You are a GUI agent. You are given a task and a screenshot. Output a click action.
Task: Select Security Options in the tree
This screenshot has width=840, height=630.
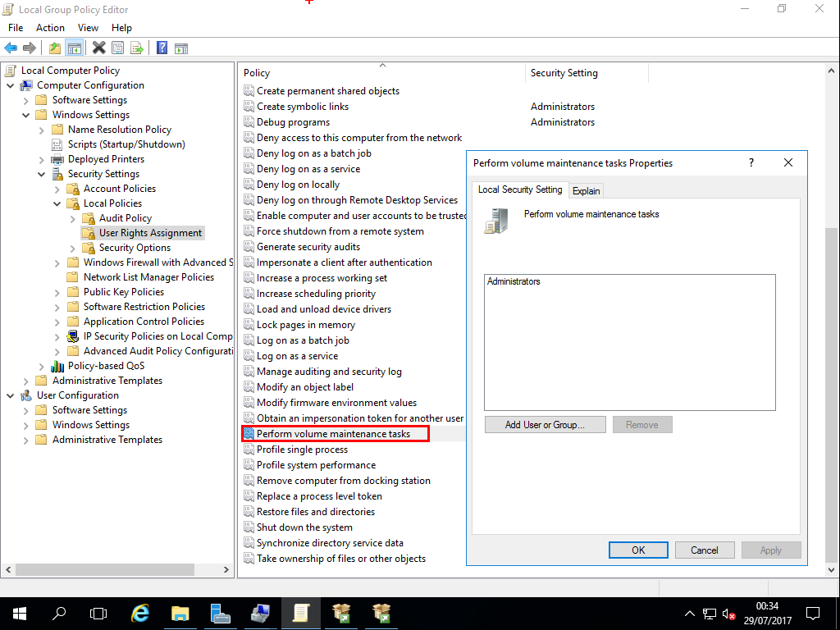click(135, 248)
